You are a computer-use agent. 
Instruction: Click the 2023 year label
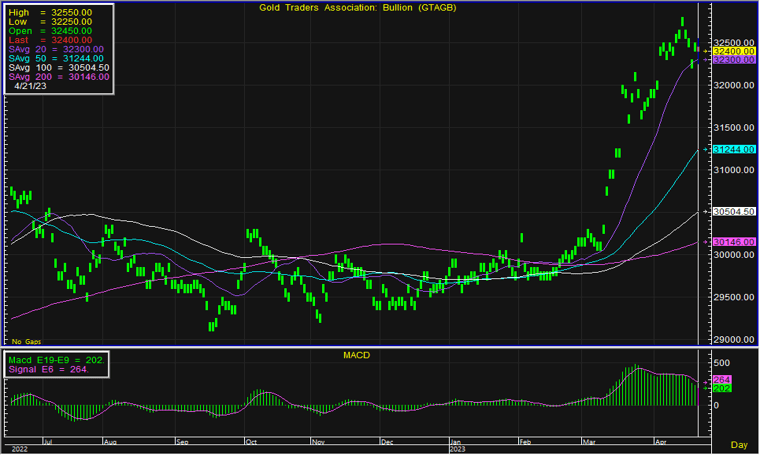tap(457, 449)
